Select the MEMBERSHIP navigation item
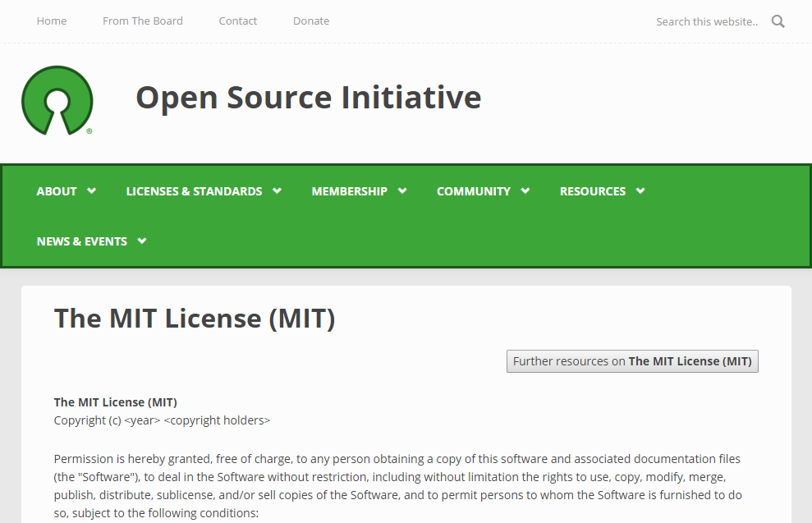812x523 pixels. (349, 191)
